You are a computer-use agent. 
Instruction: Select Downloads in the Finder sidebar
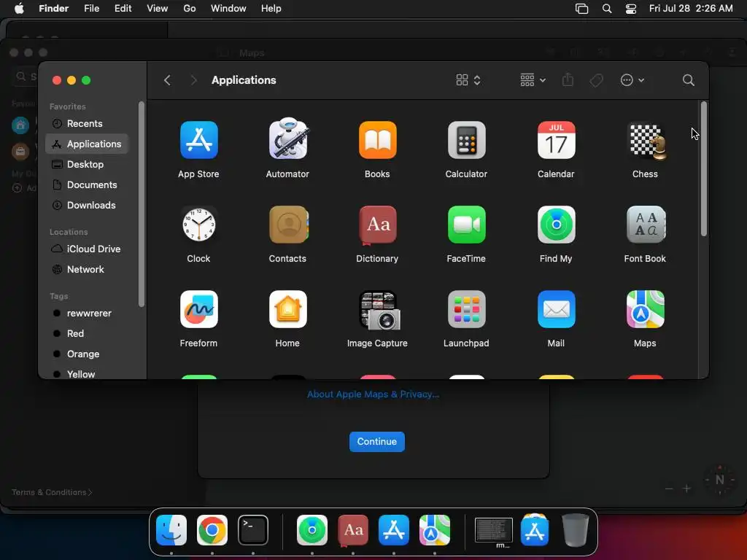(87, 205)
